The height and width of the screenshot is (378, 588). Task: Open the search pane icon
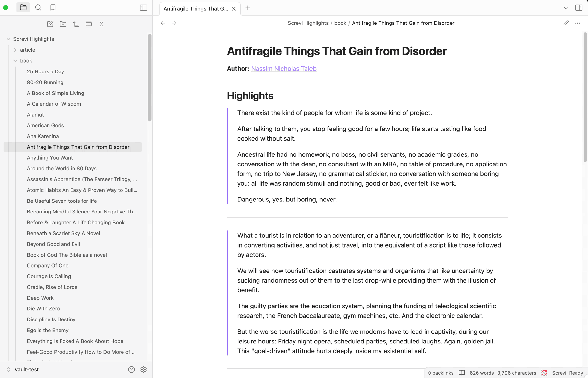[38, 8]
